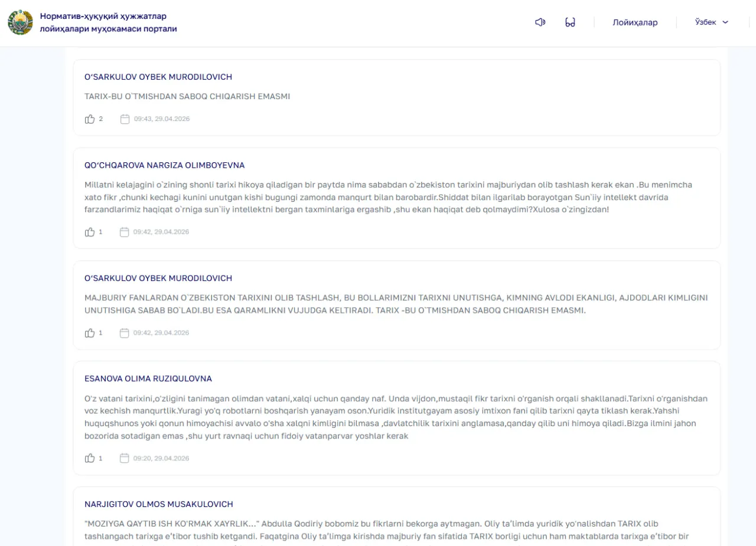Click author name QO'CHQAROVA NARGIZA OLIMBOYEVNA
Viewport: 756px width, 546px height.
(164, 165)
